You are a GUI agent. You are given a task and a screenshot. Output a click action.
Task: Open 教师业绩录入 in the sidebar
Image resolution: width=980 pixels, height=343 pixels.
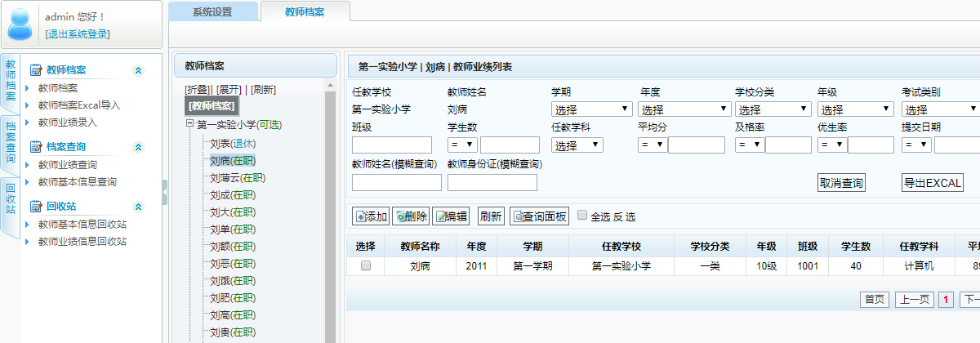68,122
